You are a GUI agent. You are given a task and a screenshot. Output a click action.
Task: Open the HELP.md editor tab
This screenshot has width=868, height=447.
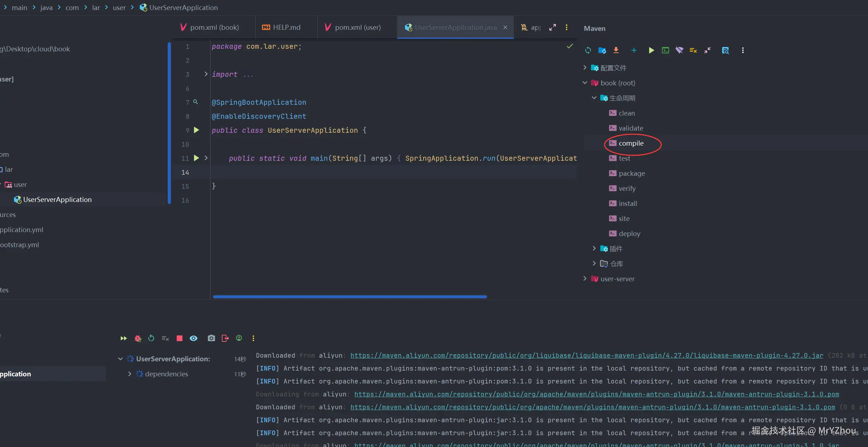point(286,27)
